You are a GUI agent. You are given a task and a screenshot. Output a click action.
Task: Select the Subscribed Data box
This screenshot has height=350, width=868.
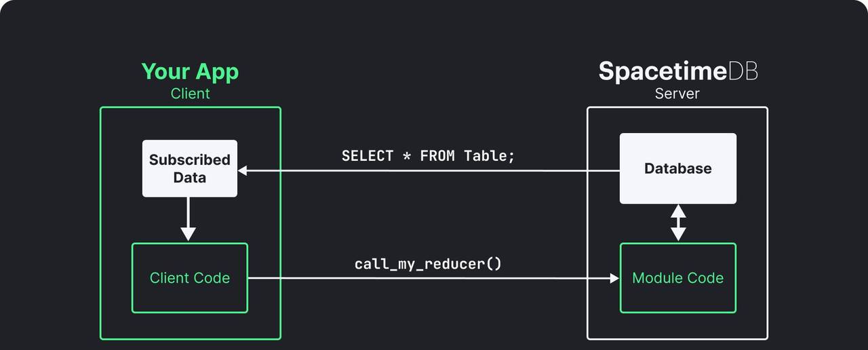point(190,168)
